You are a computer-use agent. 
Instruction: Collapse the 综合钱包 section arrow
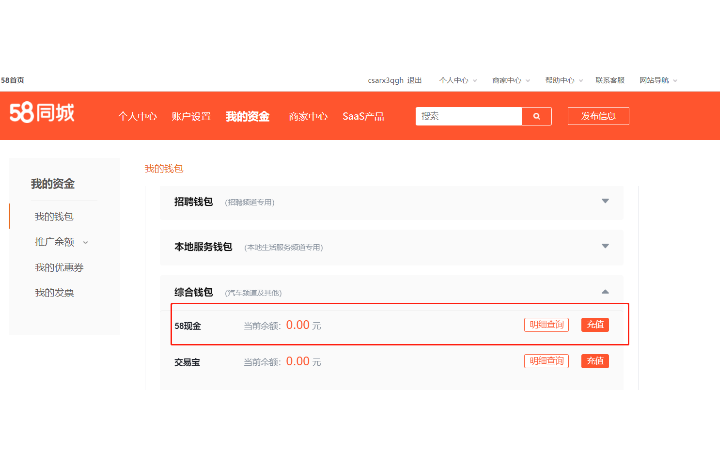click(x=605, y=292)
